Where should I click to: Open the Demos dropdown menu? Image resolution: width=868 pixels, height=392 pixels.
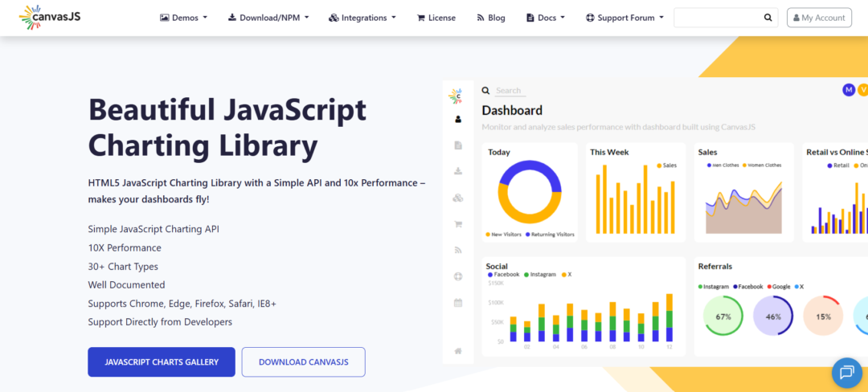pyautogui.click(x=183, y=18)
